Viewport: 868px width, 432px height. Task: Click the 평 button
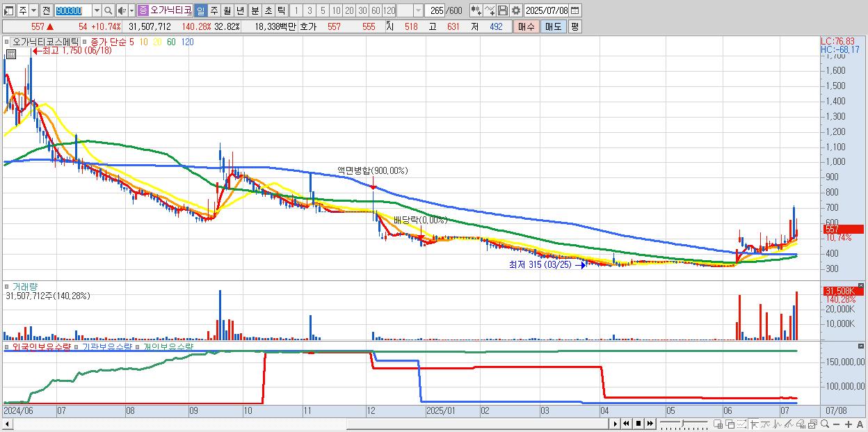pyautogui.click(x=574, y=26)
